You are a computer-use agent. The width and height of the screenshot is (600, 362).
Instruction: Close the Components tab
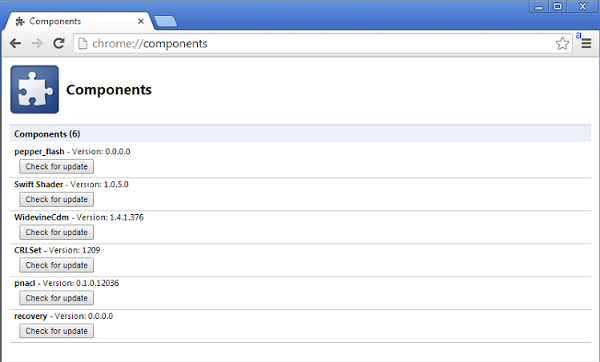141,21
